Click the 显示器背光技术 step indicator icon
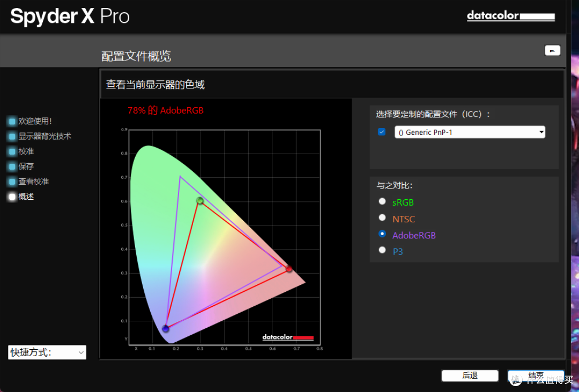This screenshot has height=392, width=579. click(12, 136)
